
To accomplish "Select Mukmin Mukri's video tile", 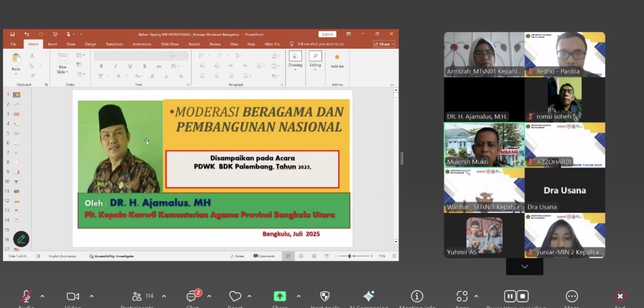I will 483,145.
